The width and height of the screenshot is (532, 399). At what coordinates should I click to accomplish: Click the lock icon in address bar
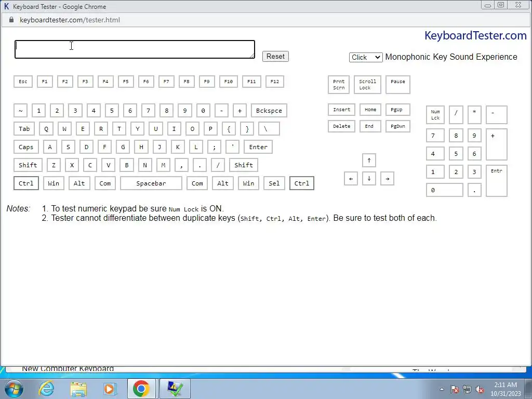coord(11,20)
